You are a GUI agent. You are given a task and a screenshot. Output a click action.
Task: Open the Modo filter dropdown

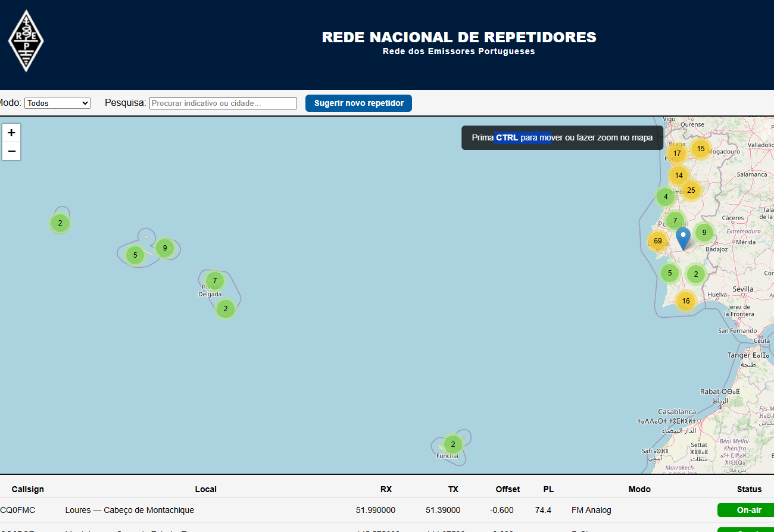[x=57, y=103]
